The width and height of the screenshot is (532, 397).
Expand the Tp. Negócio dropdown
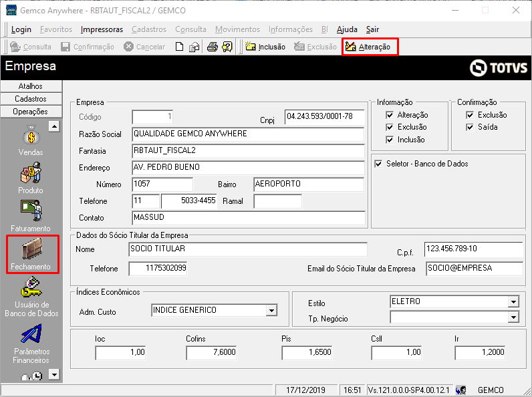[x=513, y=317]
